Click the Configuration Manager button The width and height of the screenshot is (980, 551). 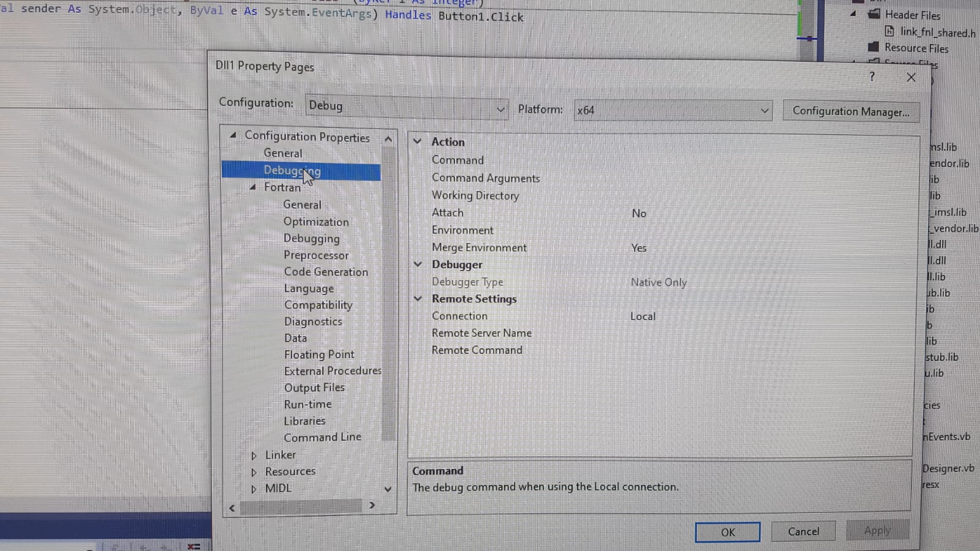850,111
